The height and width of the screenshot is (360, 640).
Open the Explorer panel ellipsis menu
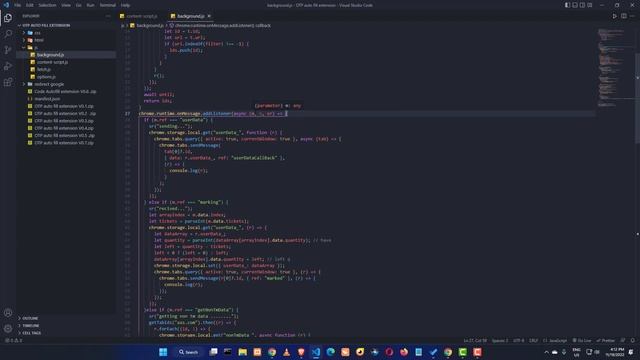click(108, 16)
